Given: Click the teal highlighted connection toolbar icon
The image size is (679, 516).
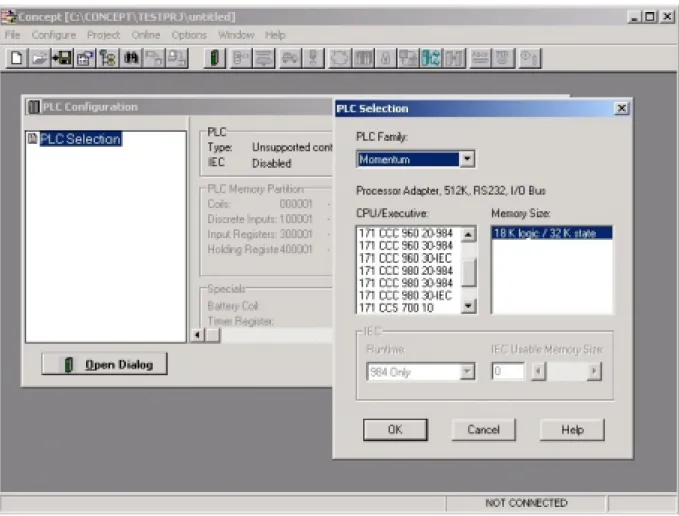Looking at the screenshot, I should tap(431, 58).
